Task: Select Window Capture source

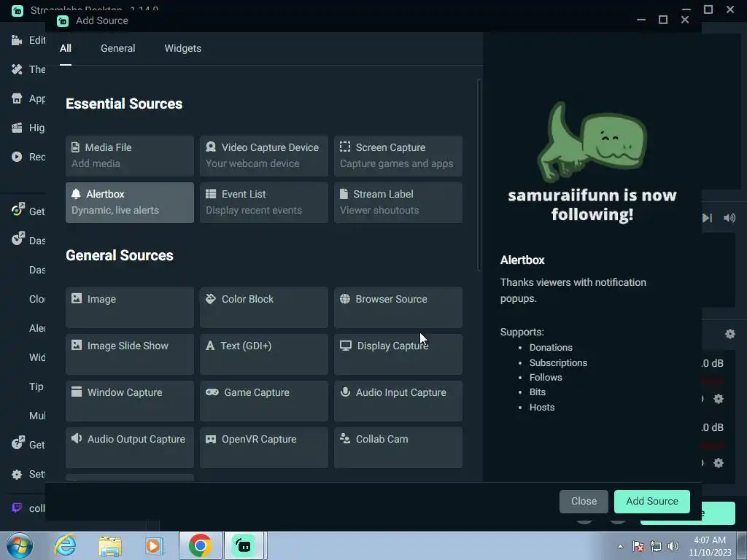Action: coord(130,401)
